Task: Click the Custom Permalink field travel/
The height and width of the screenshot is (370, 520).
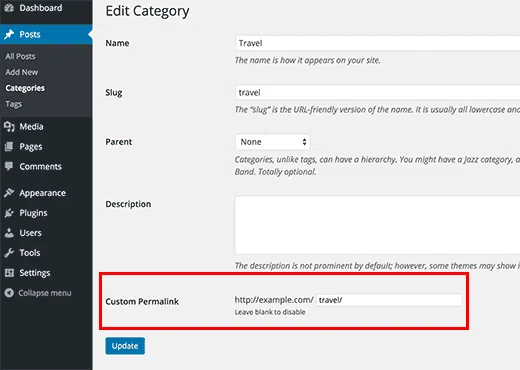Action: coord(389,300)
